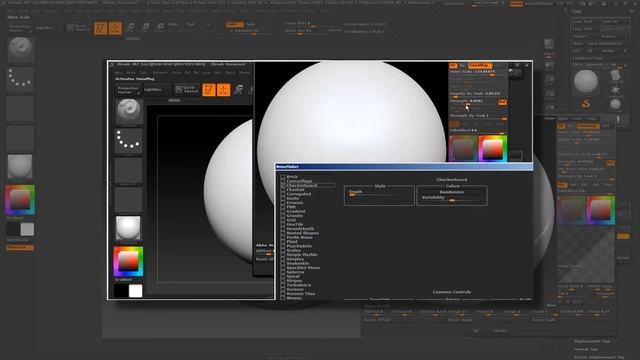
Task: Open brush thumbnail in magnified left shelf
Action: pos(129,111)
